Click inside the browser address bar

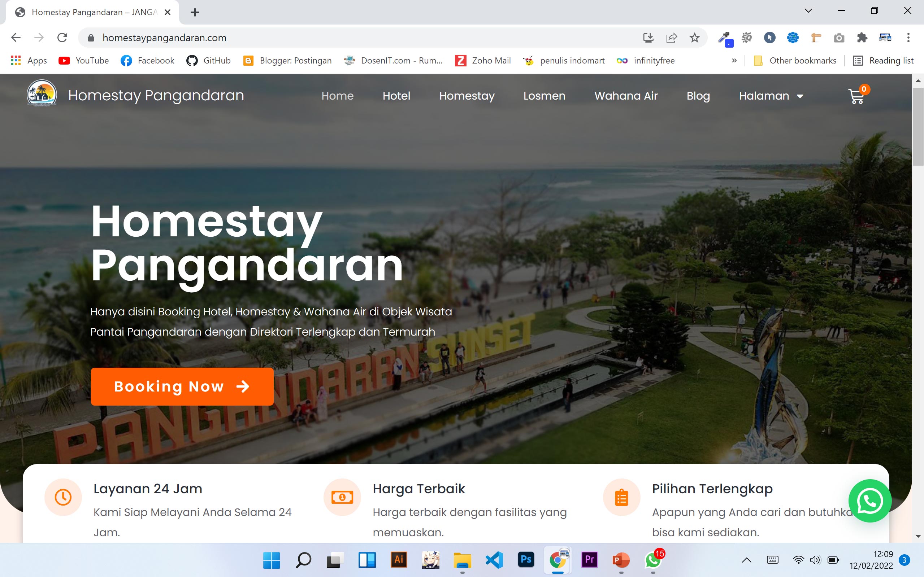click(267, 38)
